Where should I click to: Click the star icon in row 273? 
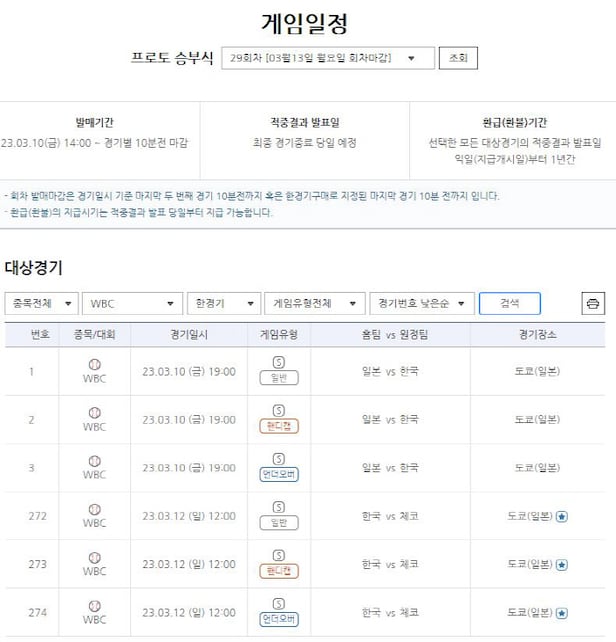click(562, 564)
